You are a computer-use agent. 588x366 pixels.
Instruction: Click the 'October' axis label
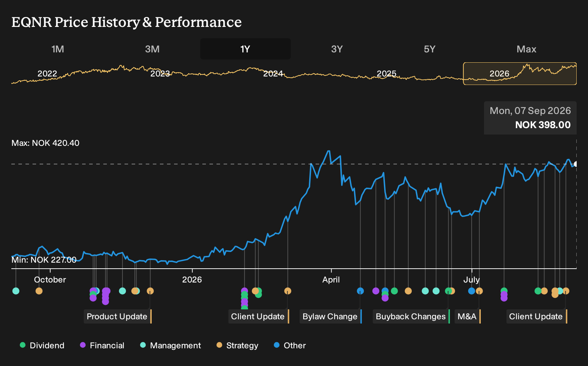pyautogui.click(x=50, y=280)
